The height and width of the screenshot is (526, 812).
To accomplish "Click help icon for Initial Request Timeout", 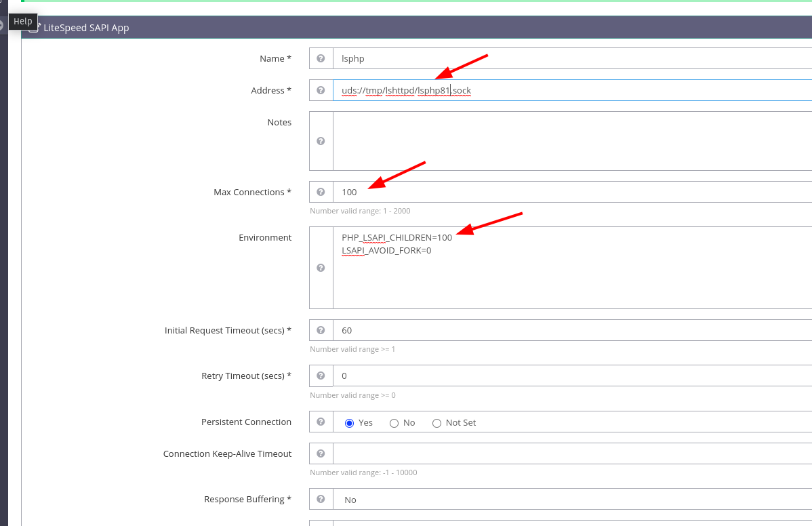I will pos(321,330).
